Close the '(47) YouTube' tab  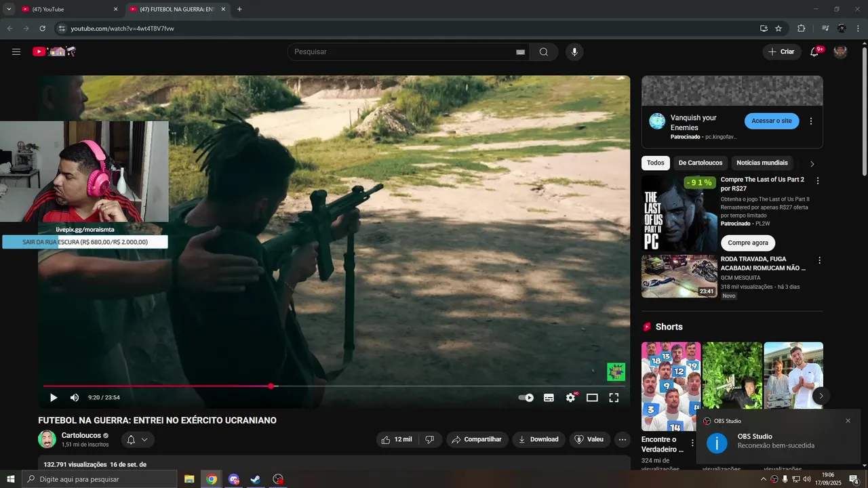(x=115, y=9)
